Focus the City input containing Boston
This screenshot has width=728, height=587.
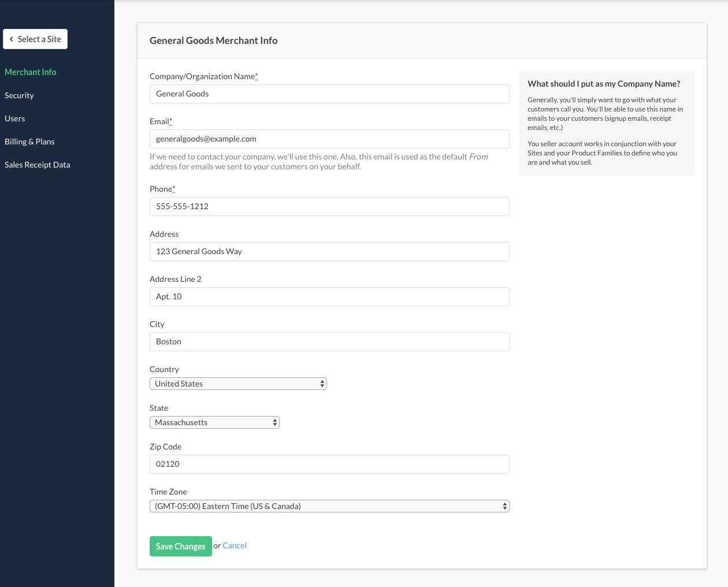click(329, 341)
